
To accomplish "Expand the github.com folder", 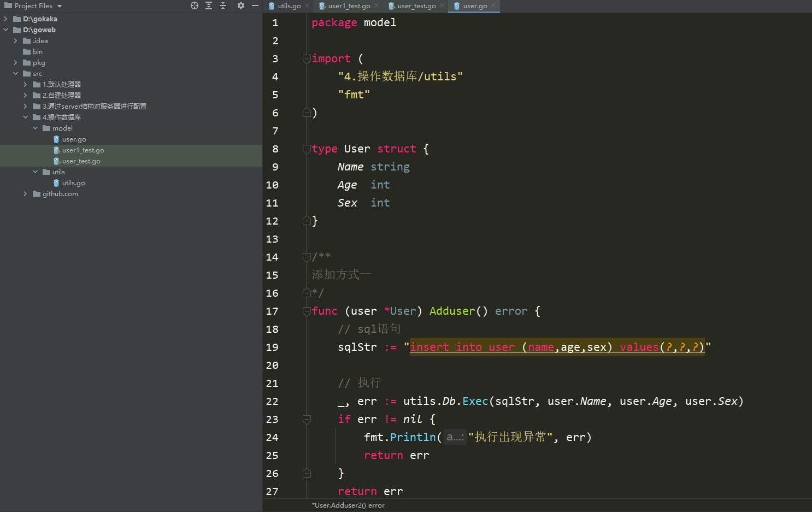I will (x=25, y=194).
